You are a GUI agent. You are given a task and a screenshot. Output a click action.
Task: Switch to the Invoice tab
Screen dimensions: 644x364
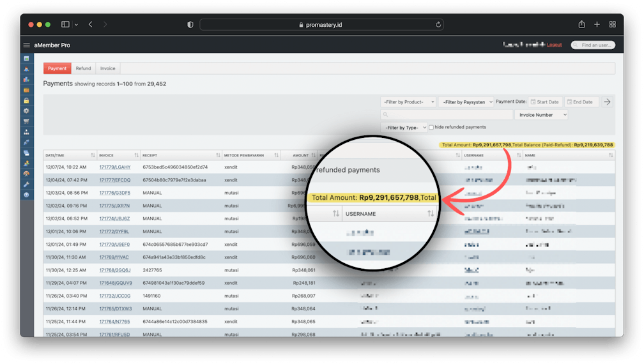point(107,68)
